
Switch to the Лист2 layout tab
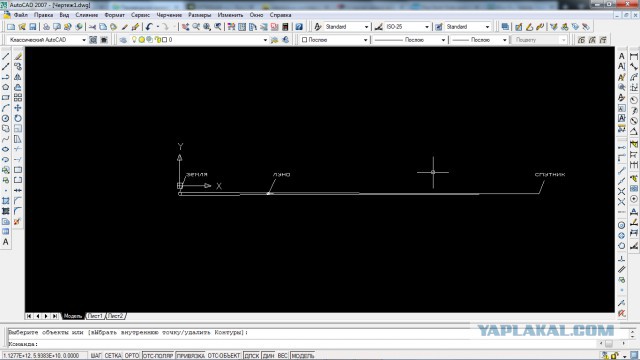click(x=116, y=316)
